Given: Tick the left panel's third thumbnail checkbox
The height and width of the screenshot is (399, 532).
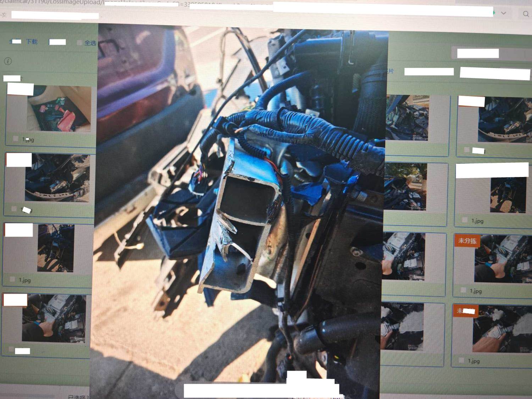Looking at the screenshot, I should click(12, 279).
